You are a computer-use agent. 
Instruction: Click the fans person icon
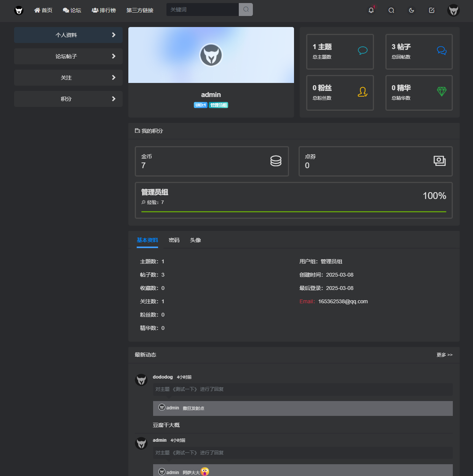pos(362,92)
